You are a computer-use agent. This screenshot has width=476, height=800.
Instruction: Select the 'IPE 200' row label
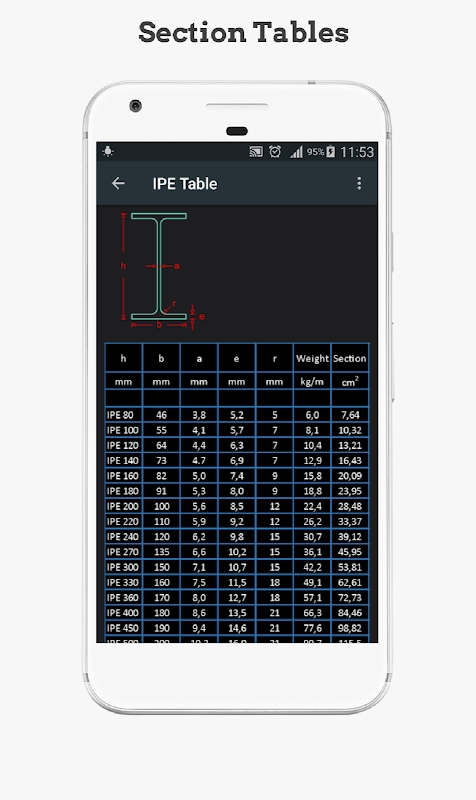click(122, 506)
